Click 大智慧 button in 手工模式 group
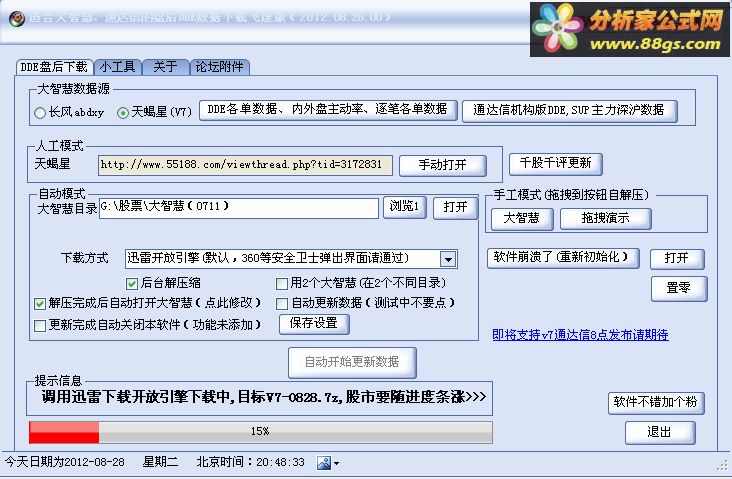732x479 pixels. 521,218
